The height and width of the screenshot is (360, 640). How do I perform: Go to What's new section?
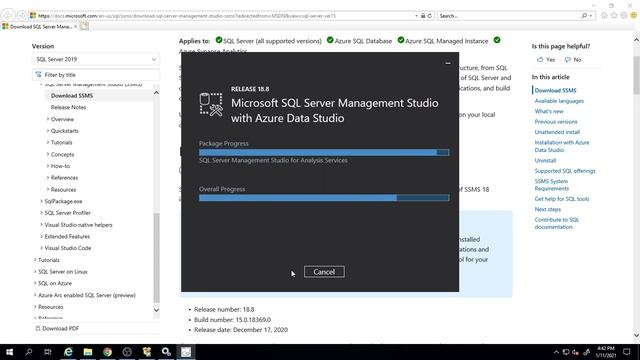coord(549,111)
